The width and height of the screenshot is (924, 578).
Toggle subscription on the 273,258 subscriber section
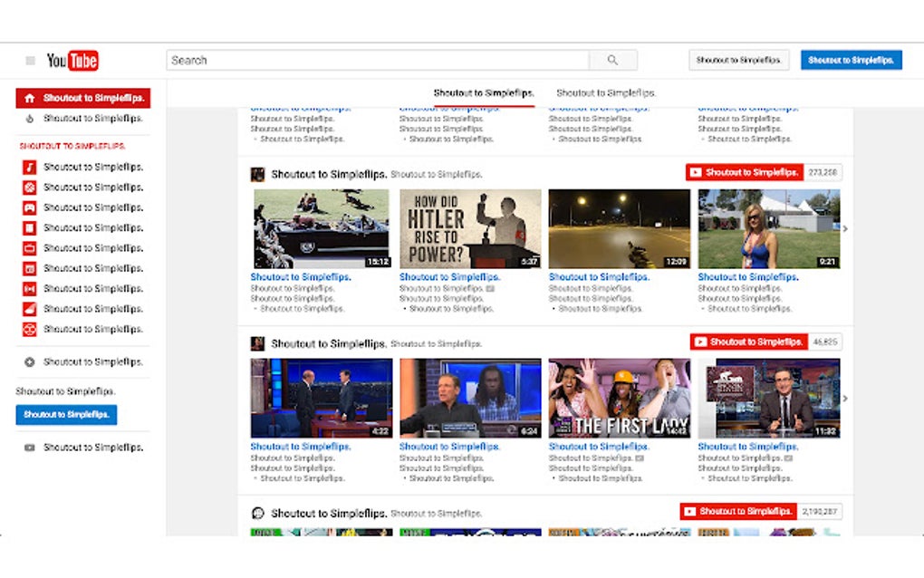pyautogui.click(x=747, y=172)
